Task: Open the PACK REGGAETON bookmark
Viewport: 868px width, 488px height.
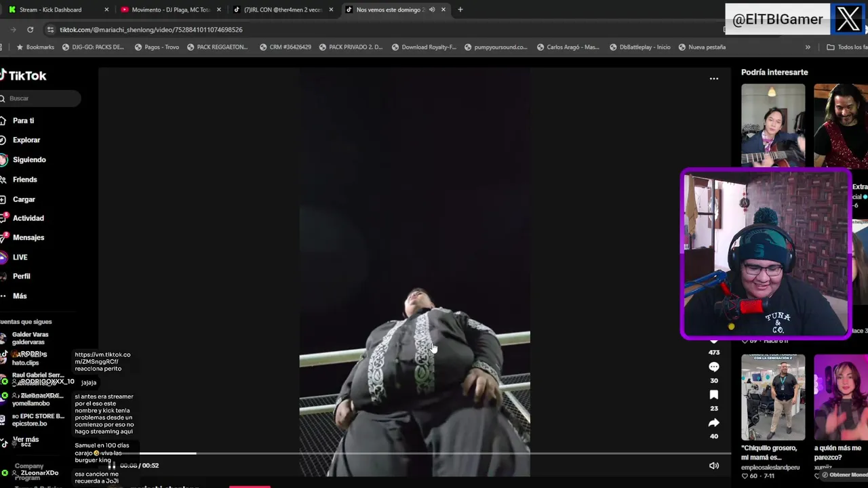Action: [x=217, y=47]
